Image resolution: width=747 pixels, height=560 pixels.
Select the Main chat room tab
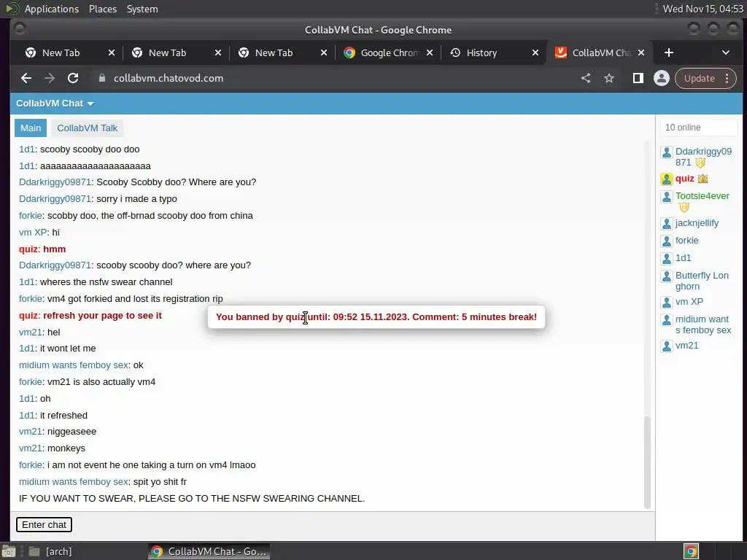tap(31, 128)
